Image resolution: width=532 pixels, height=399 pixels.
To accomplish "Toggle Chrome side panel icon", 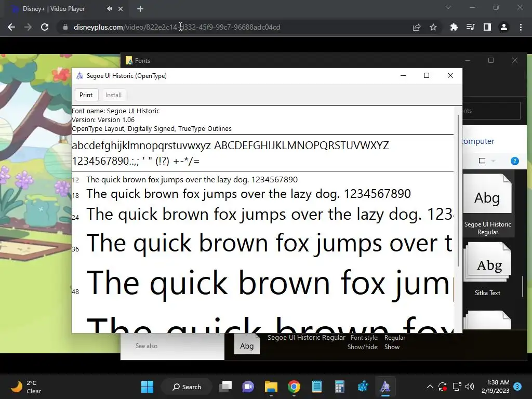I will coord(487,27).
